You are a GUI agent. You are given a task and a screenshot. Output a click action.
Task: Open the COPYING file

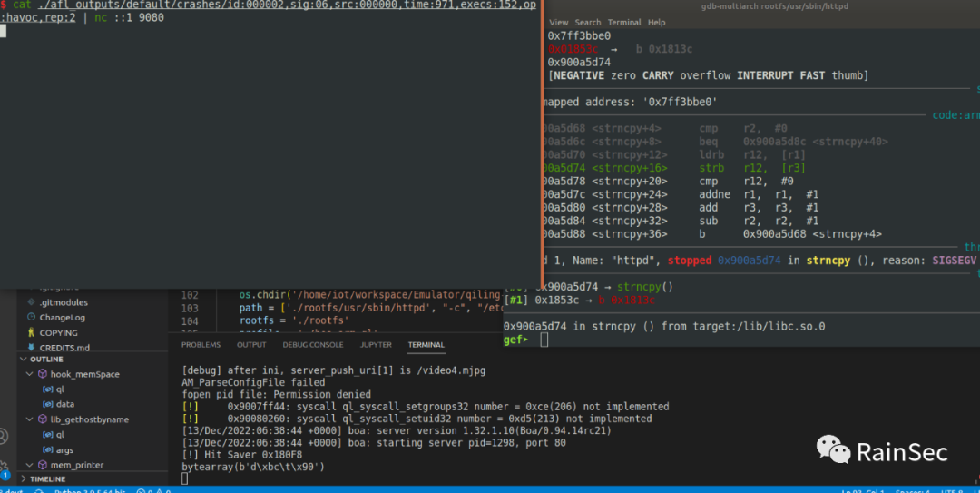click(x=59, y=333)
